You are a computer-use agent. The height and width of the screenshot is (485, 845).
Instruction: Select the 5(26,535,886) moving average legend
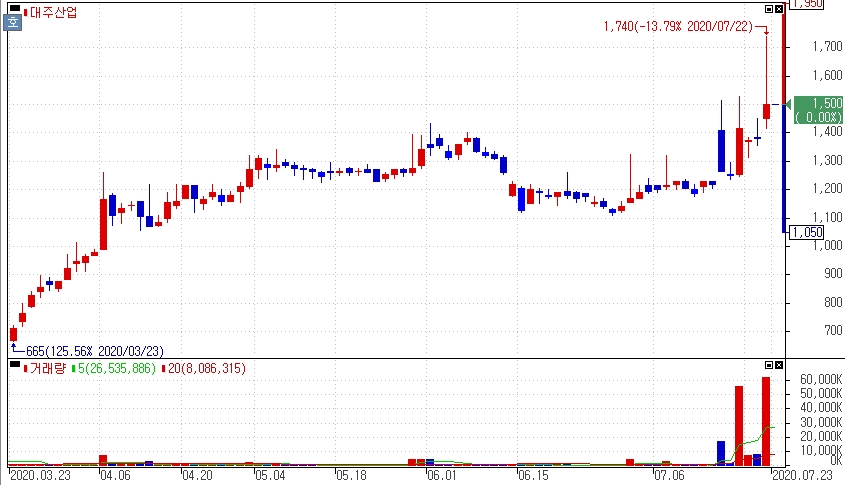(116, 369)
